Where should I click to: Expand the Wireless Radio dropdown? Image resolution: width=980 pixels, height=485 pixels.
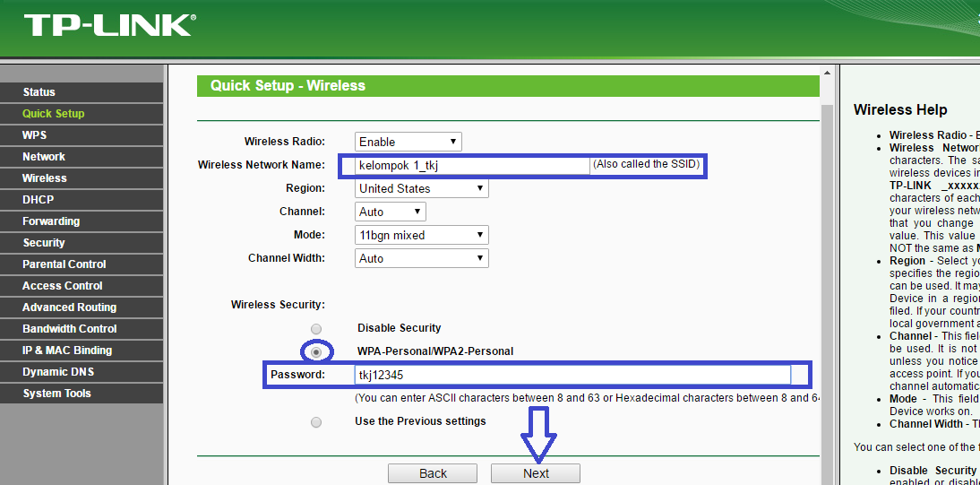408,142
